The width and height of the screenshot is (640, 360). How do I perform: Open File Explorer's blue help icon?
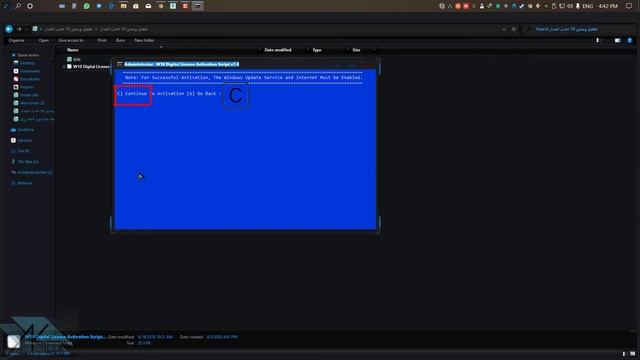(x=629, y=40)
